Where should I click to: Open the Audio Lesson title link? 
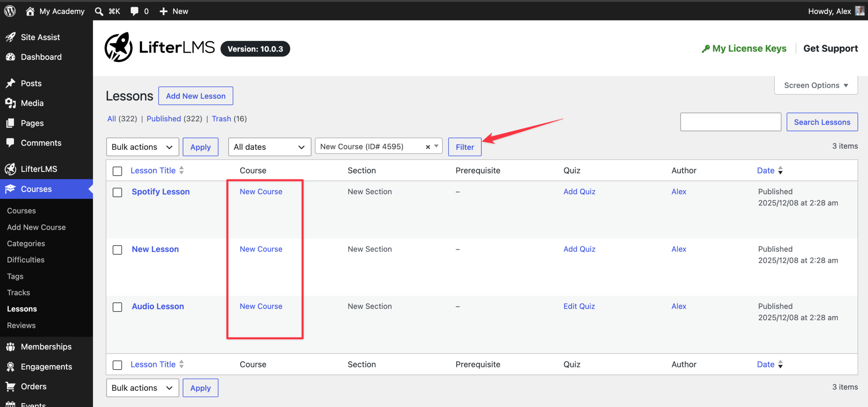pos(158,306)
